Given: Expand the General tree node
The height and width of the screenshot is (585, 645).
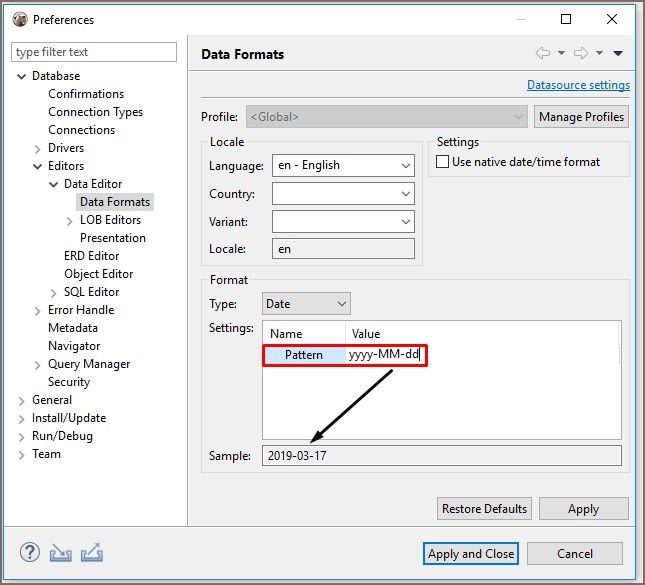Looking at the screenshot, I should [22, 400].
